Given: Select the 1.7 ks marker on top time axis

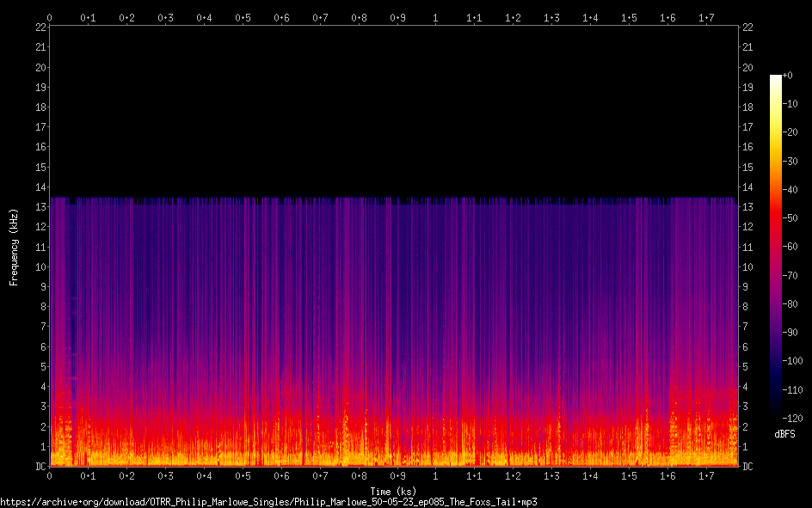Looking at the screenshot, I should click(x=706, y=17).
